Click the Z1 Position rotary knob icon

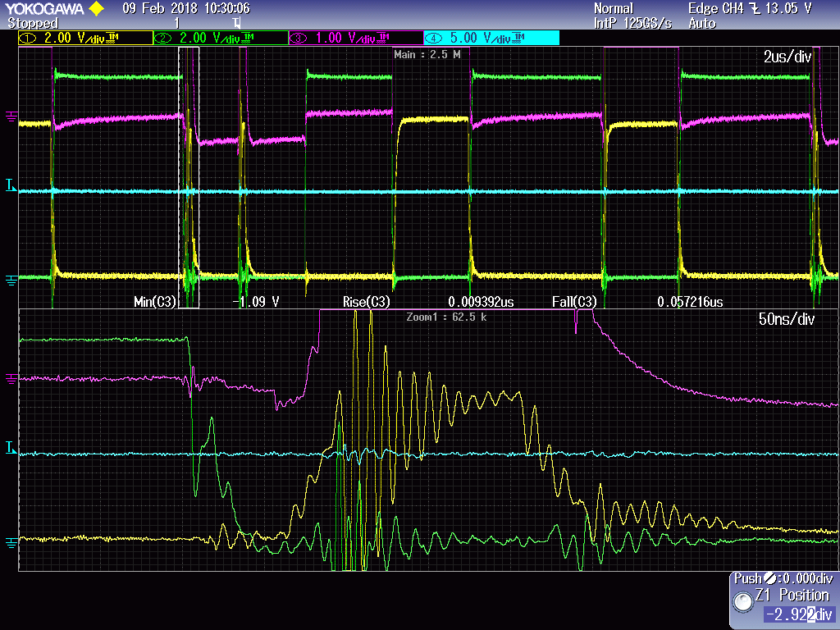coord(743,602)
